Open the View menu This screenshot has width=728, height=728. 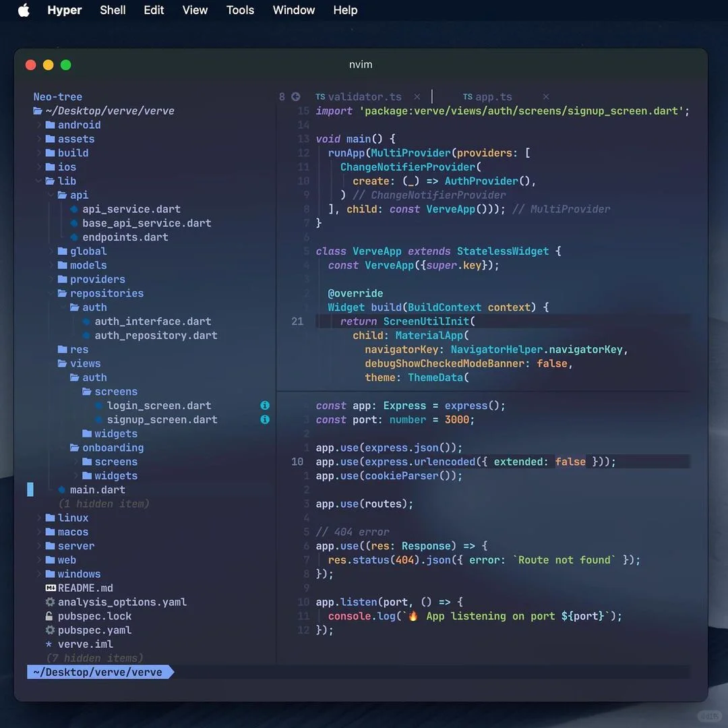(195, 10)
